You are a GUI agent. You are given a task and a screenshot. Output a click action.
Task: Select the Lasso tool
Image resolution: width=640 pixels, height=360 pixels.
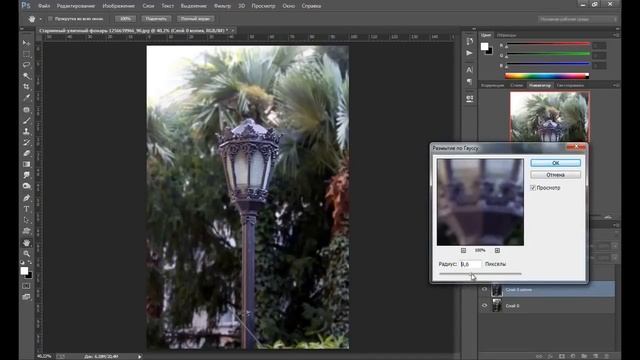(x=27, y=65)
